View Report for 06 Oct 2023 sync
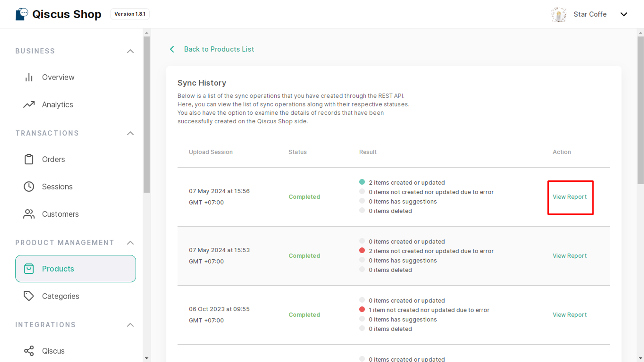 pos(570,315)
